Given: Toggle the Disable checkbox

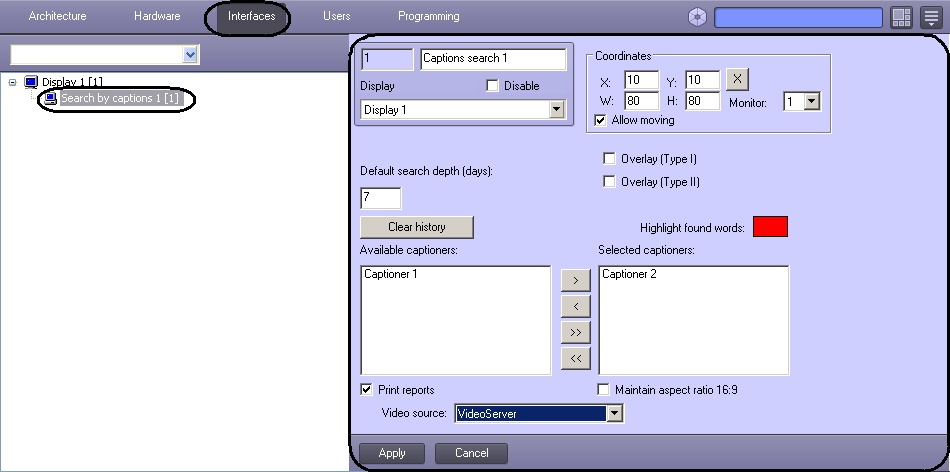Looking at the screenshot, I should click(493, 86).
